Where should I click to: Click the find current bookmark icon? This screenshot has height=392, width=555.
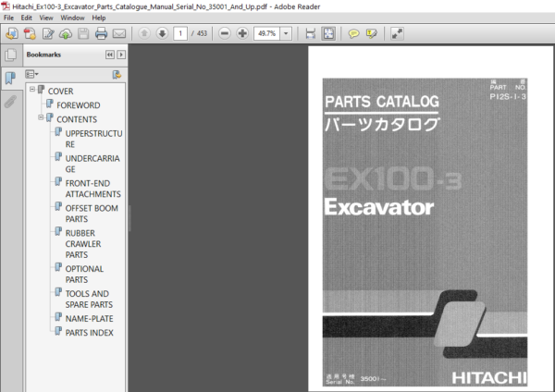(117, 75)
